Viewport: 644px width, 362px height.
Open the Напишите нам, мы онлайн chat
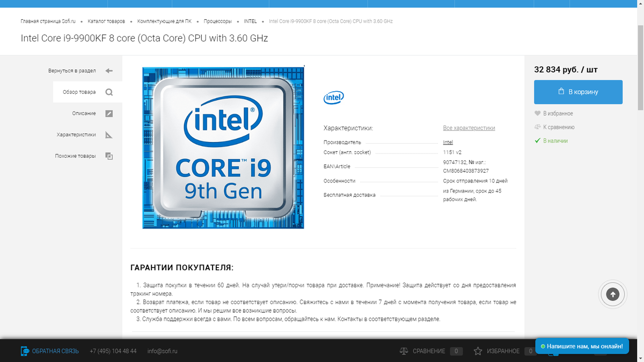(582, 346)
